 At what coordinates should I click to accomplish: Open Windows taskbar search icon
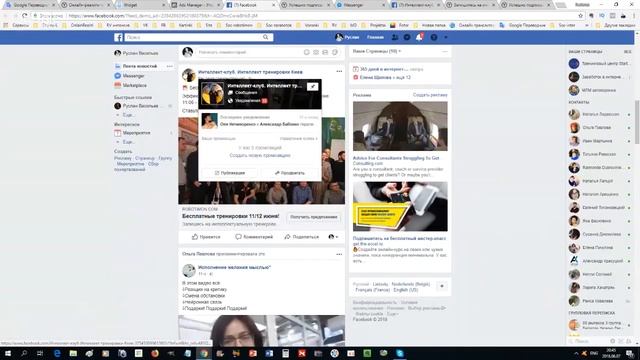coord(24,353)
